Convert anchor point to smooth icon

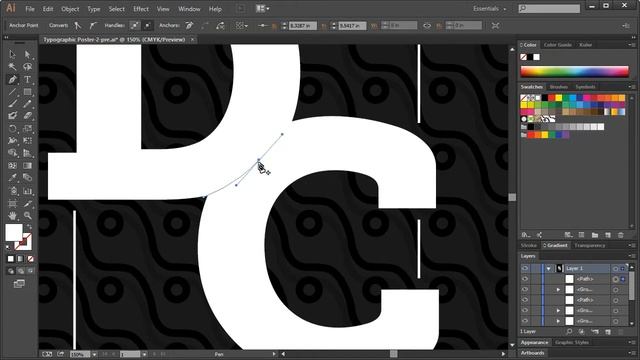pyautogui.click(x=93, y=25)
